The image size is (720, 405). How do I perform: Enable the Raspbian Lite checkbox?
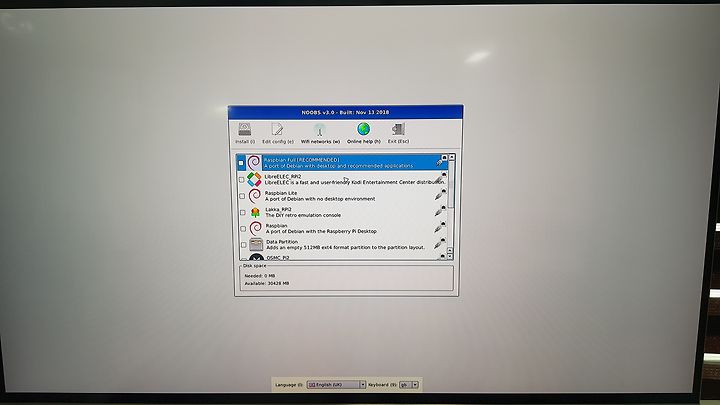[x=242, y=196]
